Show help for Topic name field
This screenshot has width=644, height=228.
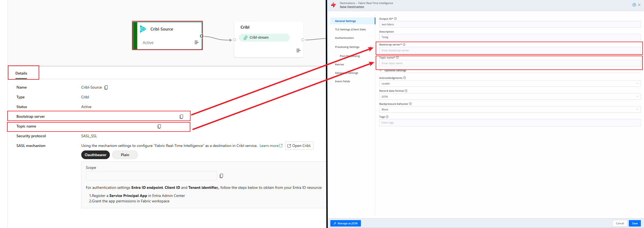tap(397, 58)
